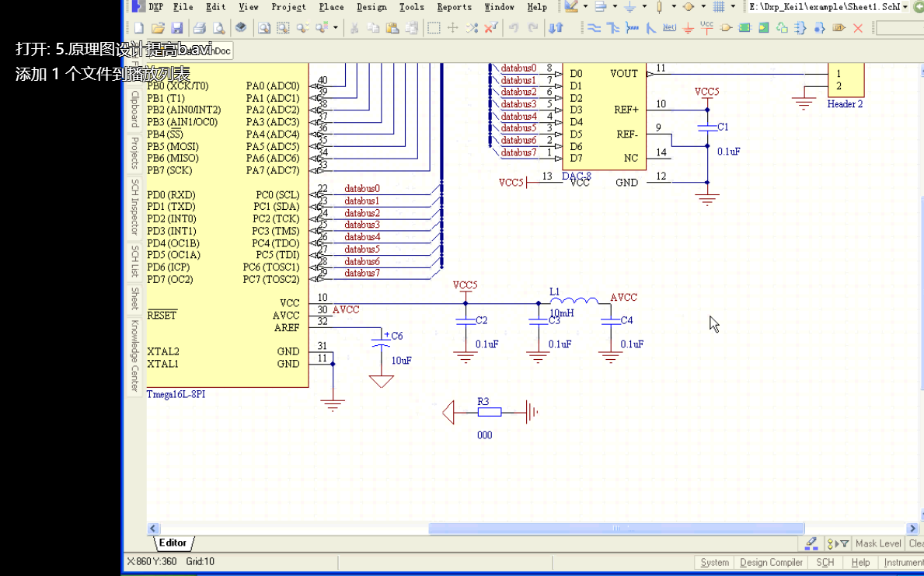
Task: Open dropdown next to zoom selected icon
Action: pos(336,28)
